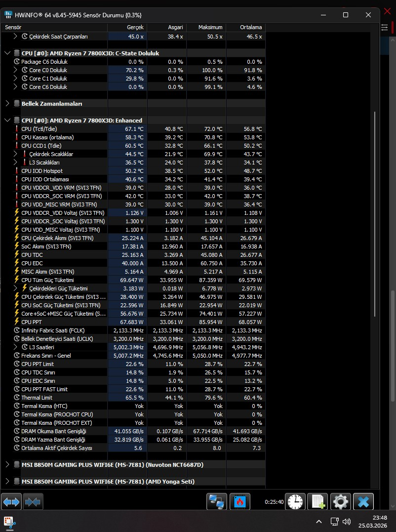Expand the Çekirdek Saat Çarpanları row
This screenshot has width=396, height=532.
(x=15, y=36)
